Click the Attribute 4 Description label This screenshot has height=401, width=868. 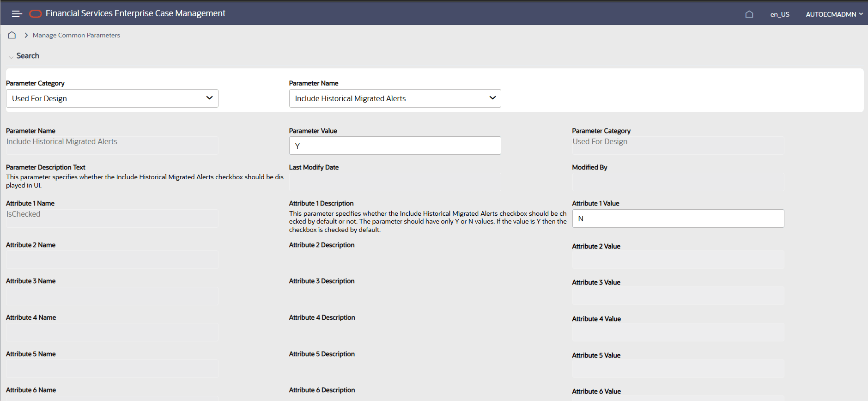(322, 317)
